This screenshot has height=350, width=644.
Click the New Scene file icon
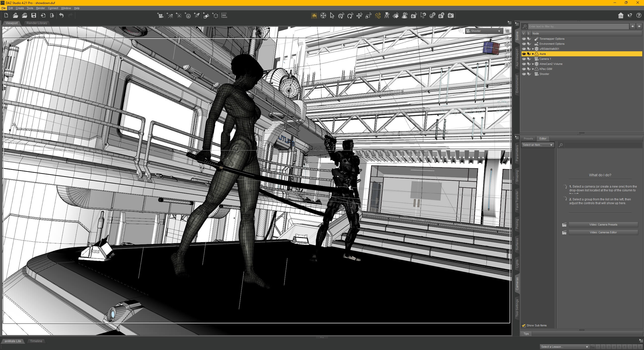point(6,16)
